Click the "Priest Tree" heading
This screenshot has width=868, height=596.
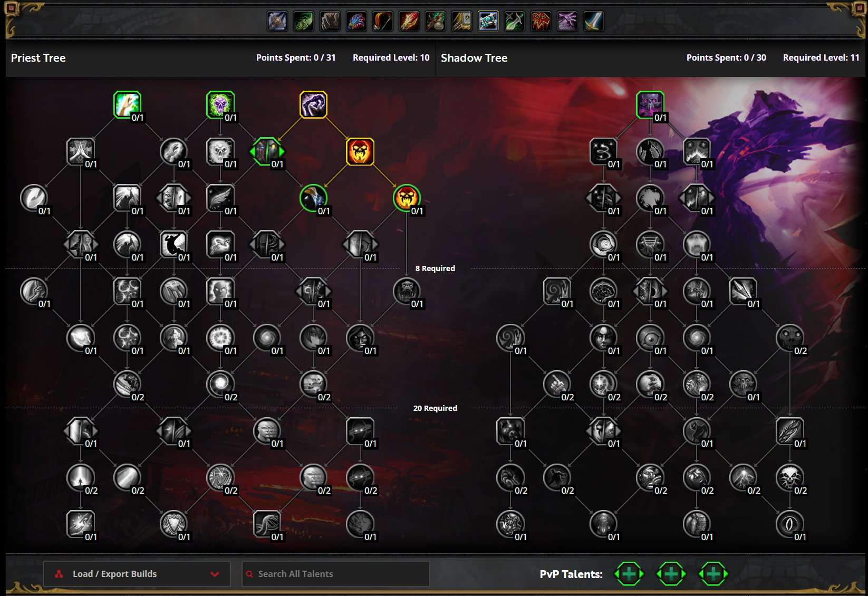(38, 58)
